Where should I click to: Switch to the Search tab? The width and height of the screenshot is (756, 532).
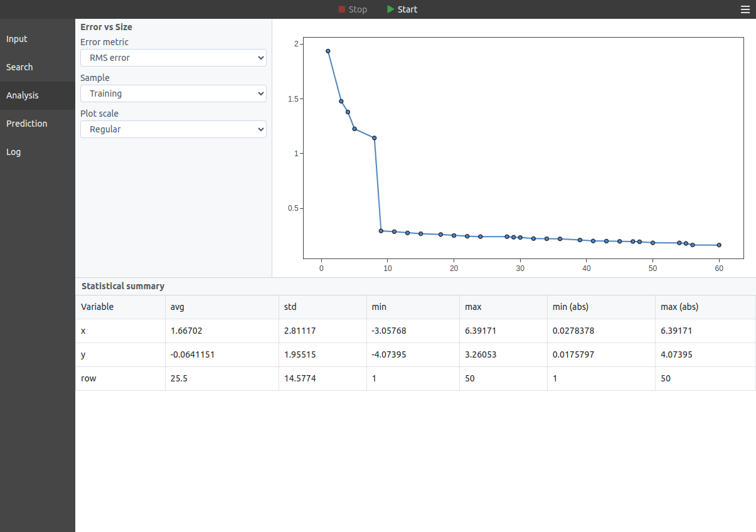pos(19,67)
